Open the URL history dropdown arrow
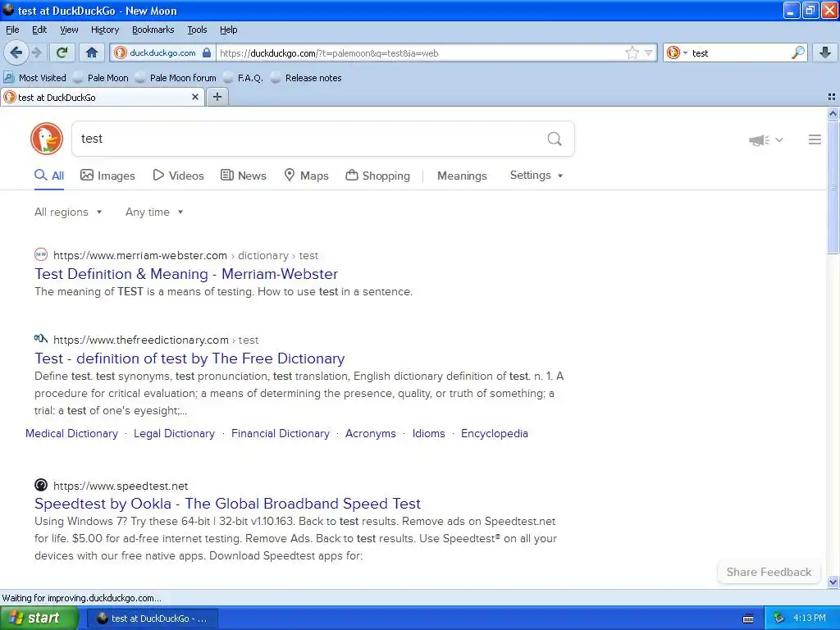The image size is (840, 630). 649,52
